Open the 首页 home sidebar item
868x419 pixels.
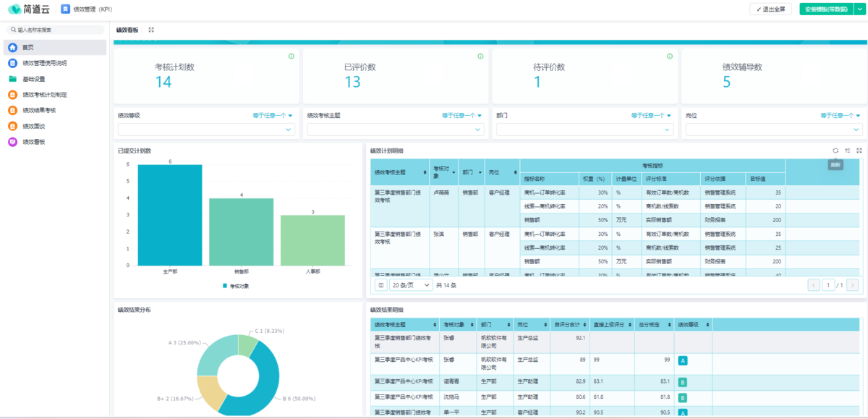point(54,47)
